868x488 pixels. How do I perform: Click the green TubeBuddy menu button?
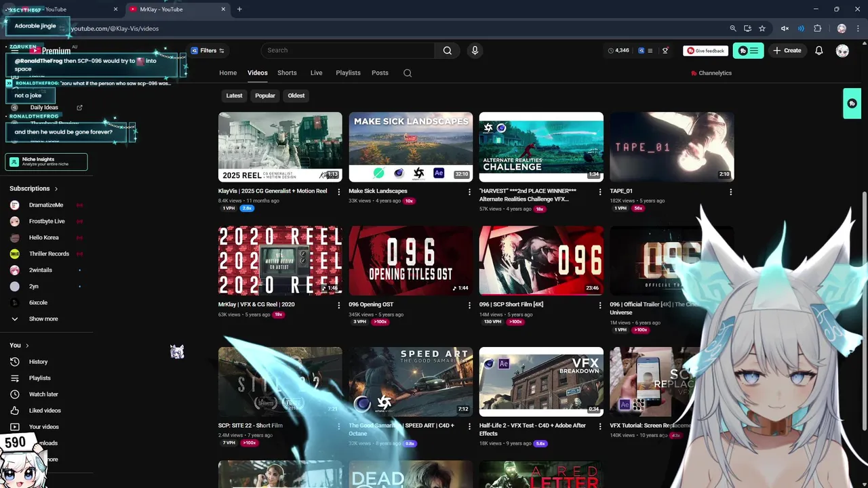pyautogui.click(x=748, y=51)
